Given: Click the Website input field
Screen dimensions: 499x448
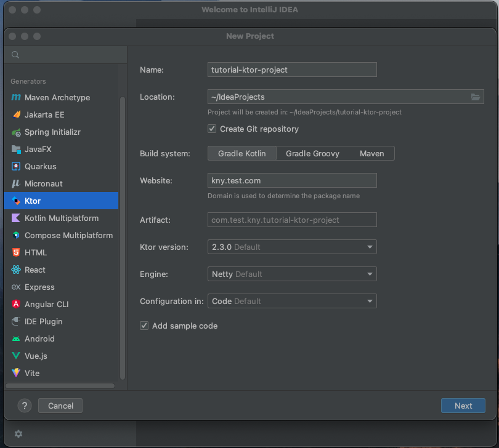Looking at the screenshot, I should (x=292, y=180).
